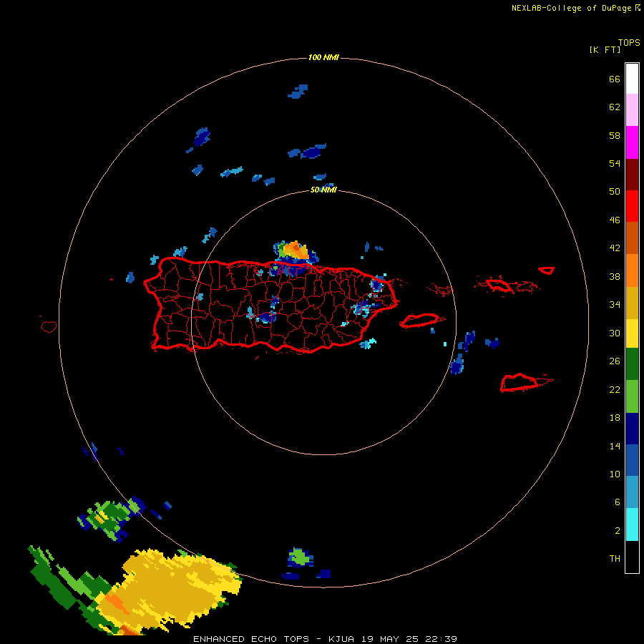
Task: Select the light pink legend color block
Action: 632,109
